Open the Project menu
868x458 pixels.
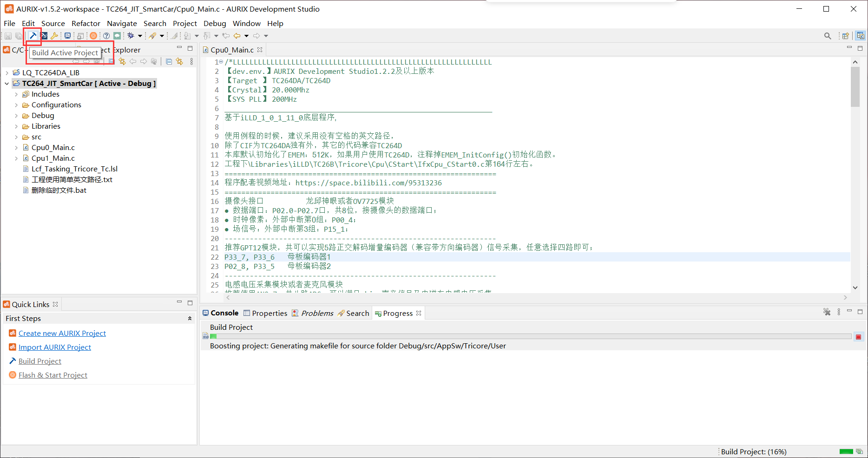click(185, 23)
